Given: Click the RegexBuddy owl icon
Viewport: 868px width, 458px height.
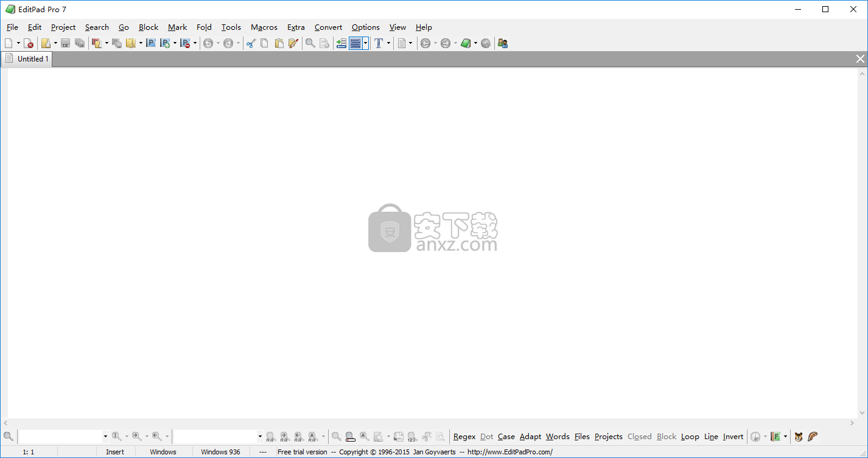Looking at the screenshot, I should click(x=799, y=437).
